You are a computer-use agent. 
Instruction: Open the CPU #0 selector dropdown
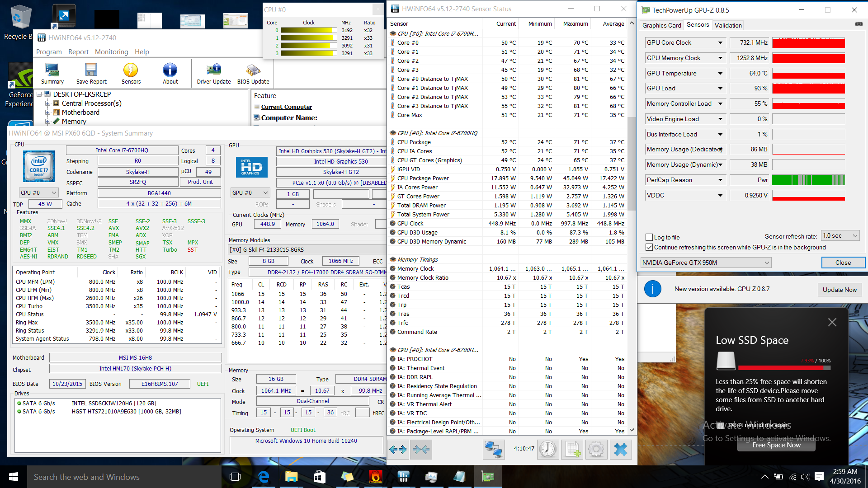(38, 192)
